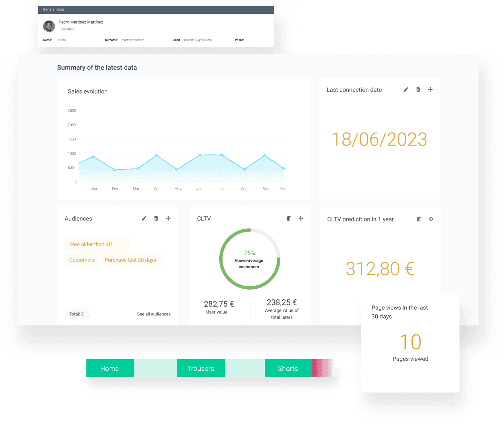Go to the Home page segment
Image resolution: width=504 pixels, height=425 pixels.
(110, 368)
